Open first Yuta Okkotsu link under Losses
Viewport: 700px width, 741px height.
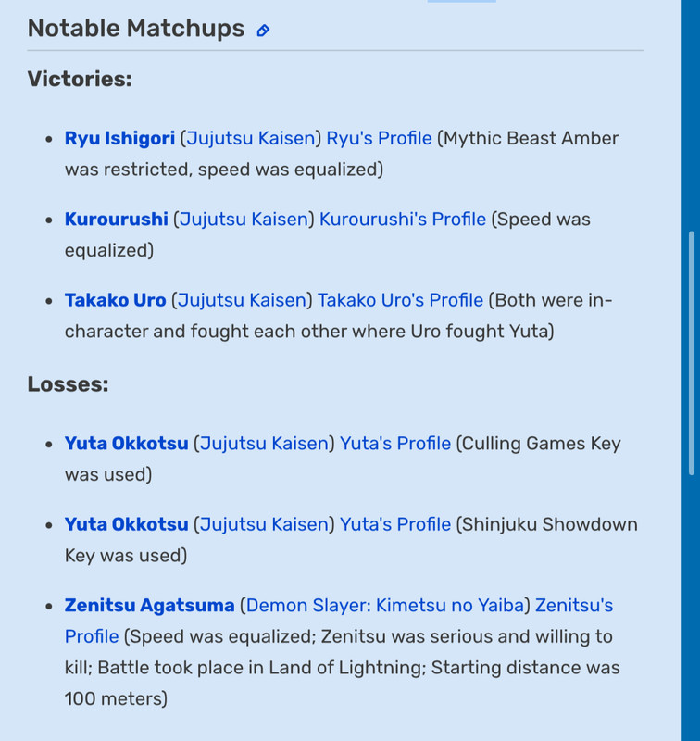click(127, 444)
